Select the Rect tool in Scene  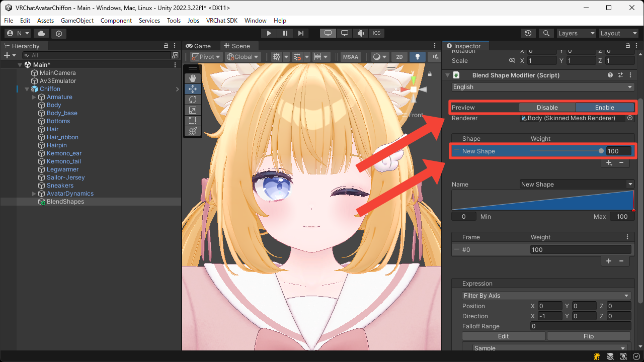pos(192,121)
